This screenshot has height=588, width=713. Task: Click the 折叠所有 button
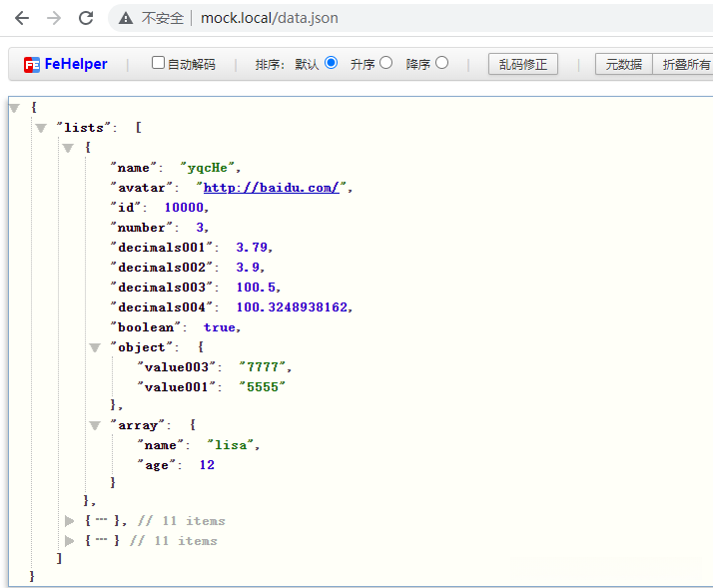pyautogui.click(x=684, y=64)
